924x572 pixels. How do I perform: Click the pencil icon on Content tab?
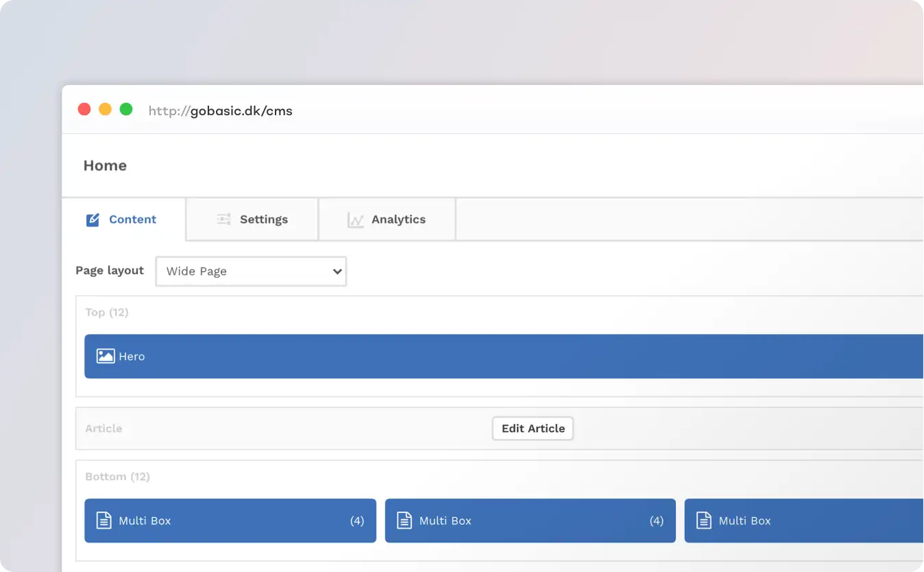click(93, 219)
